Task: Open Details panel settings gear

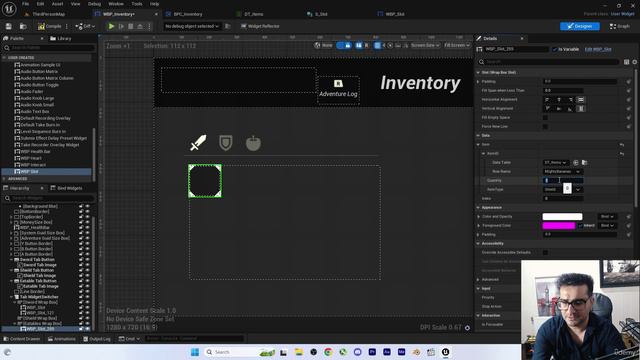Action: (635, 62)
